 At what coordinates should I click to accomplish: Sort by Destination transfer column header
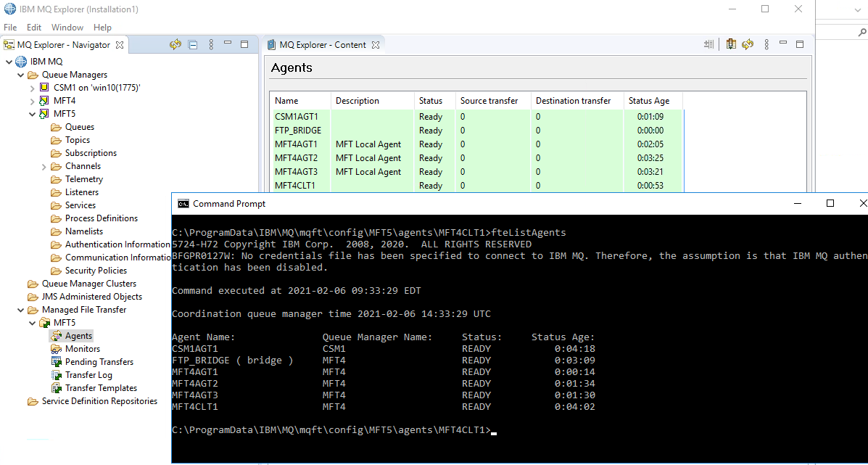pos(577,101)
